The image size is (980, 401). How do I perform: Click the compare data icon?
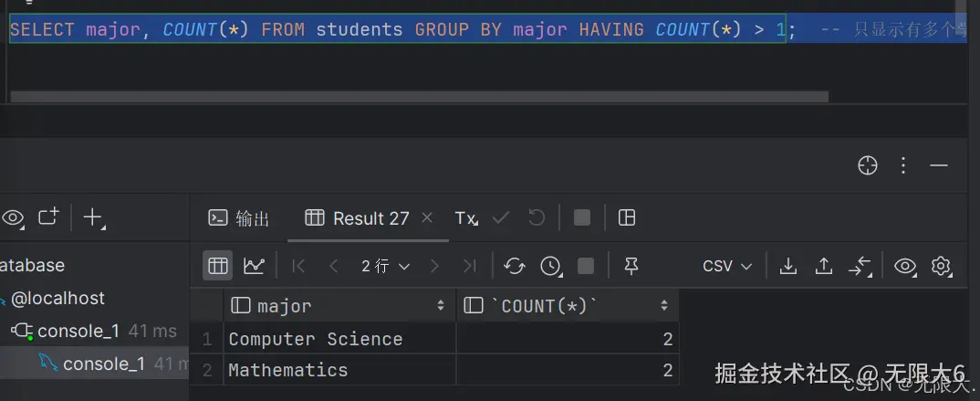click(860, 266)
